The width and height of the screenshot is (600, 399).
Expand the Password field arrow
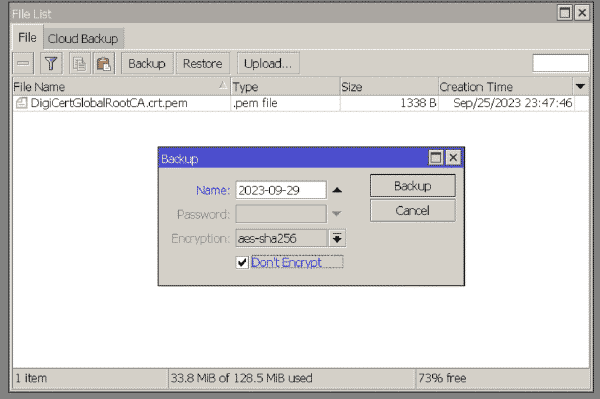(x=336, y=214)
